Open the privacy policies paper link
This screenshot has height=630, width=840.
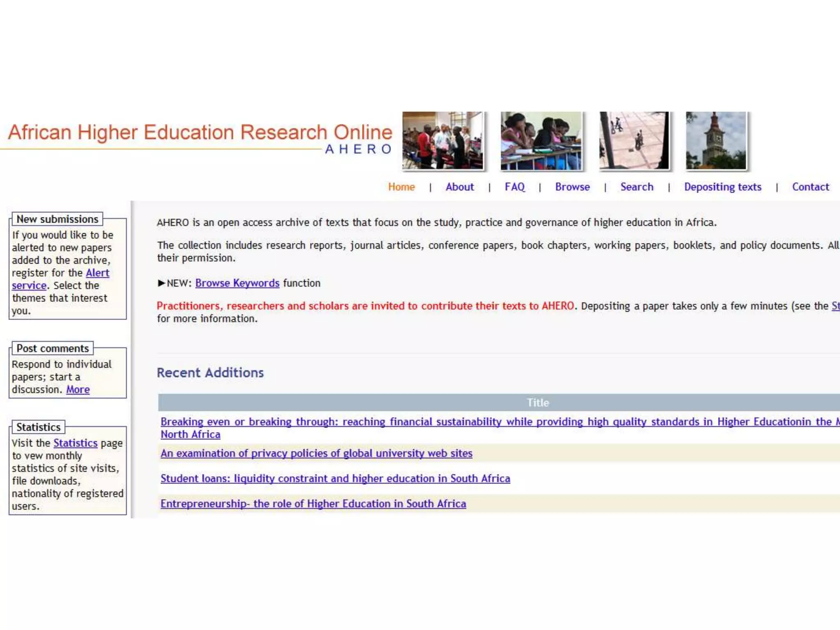point(316,453)
